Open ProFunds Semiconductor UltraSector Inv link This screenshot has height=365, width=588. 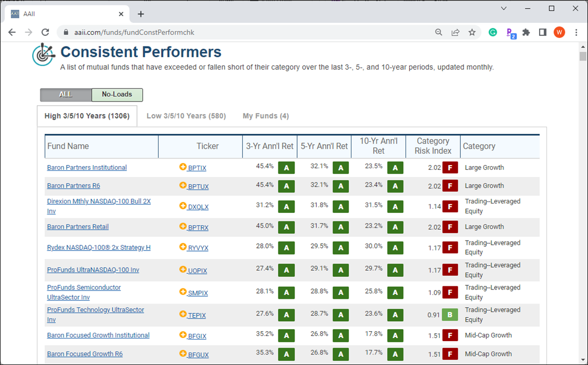[x=83, y=292]
